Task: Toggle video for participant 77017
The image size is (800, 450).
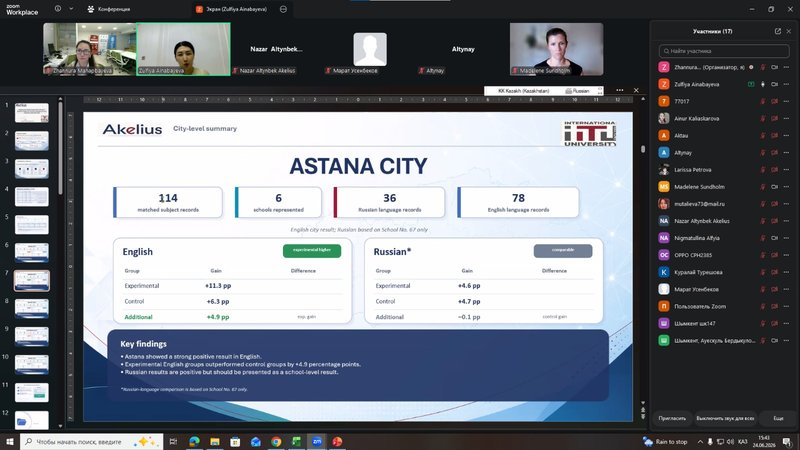Action: tap(774, 101)
